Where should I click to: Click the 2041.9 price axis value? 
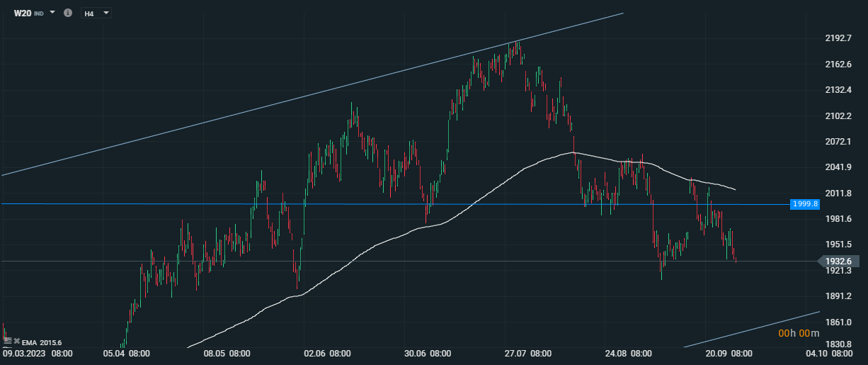(838, 167)
